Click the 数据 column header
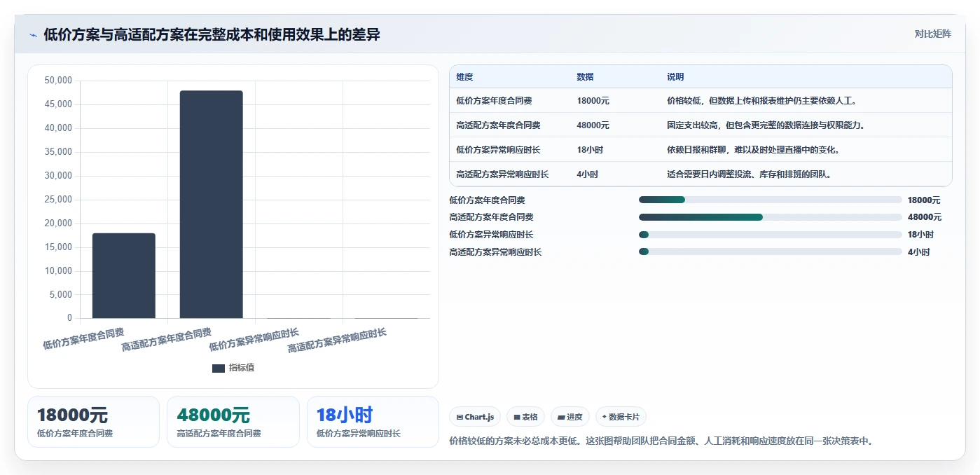The width and height of the screenshot is (980, 475). click(585, 77)
